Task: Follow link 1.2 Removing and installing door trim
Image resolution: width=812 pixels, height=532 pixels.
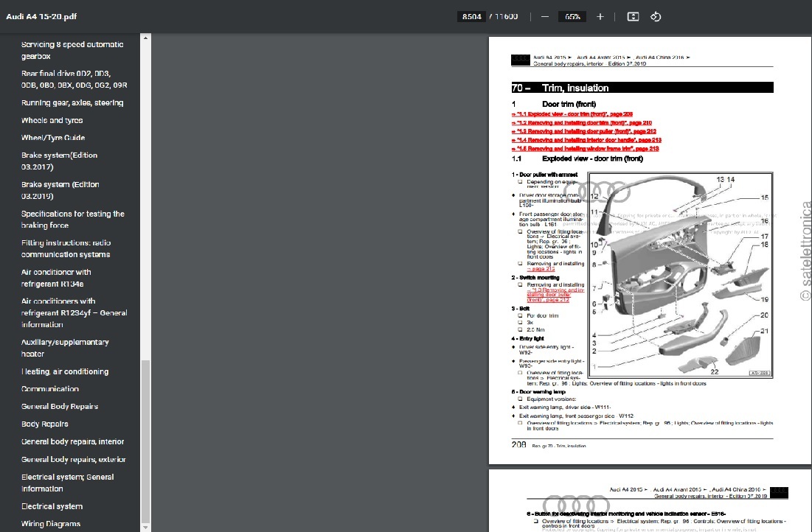Action: [582, 122]
